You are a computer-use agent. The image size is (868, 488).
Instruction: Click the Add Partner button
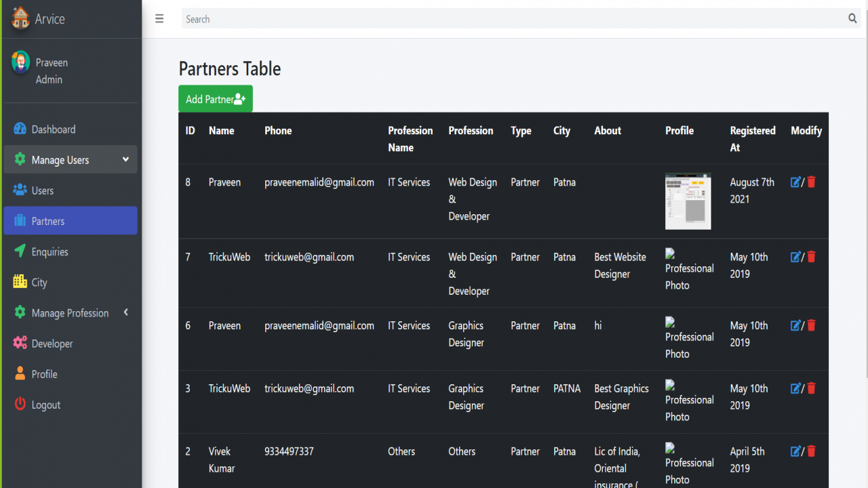216,99
